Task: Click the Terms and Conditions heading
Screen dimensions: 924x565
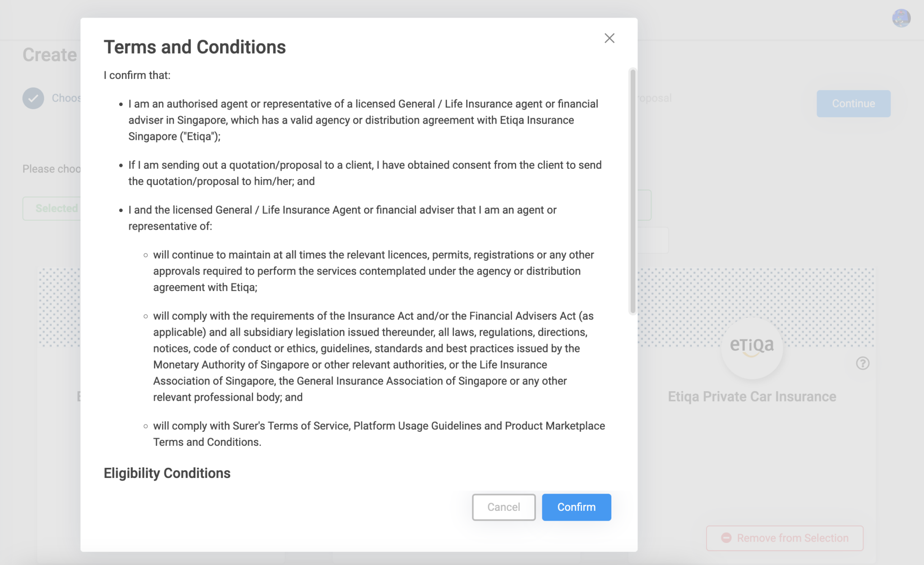Action: point(194,47)
